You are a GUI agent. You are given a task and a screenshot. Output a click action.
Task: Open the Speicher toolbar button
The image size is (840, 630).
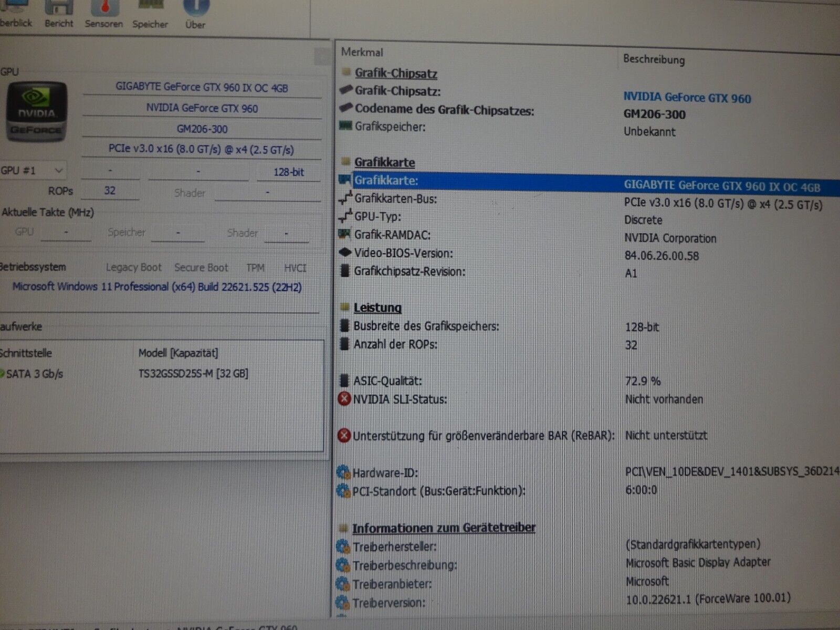click(150, 15)
